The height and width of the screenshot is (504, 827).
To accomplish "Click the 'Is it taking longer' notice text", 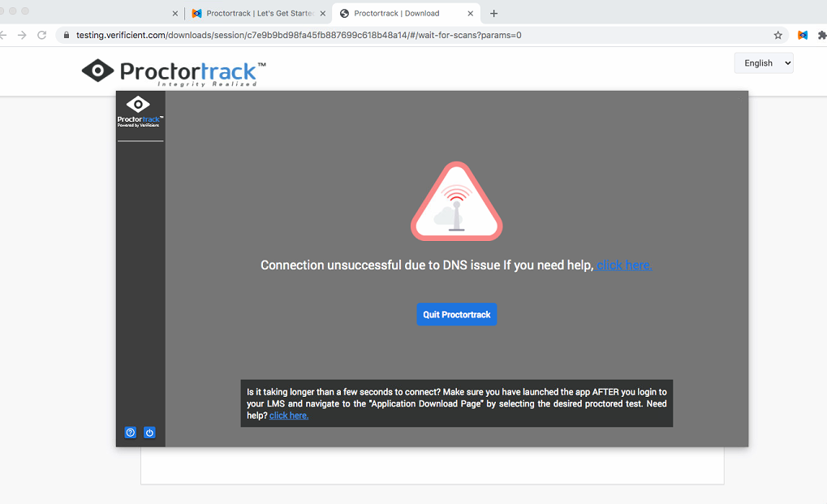I will click(457, 403).
